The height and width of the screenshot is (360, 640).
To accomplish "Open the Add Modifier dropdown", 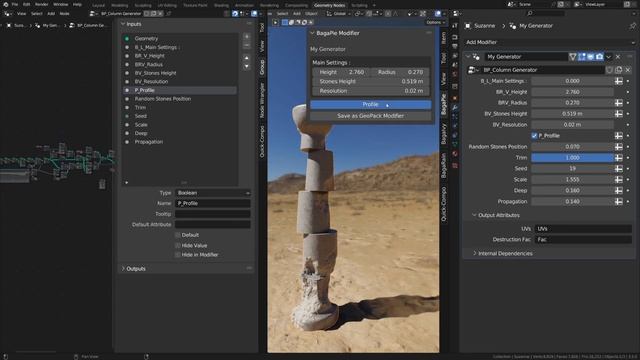I will click(550, 42).
